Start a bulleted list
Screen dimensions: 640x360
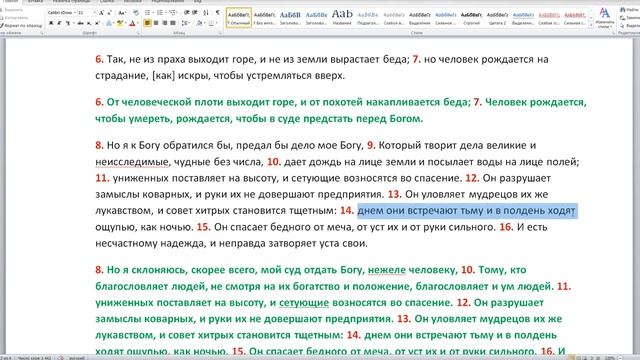(x=147, y=13)
